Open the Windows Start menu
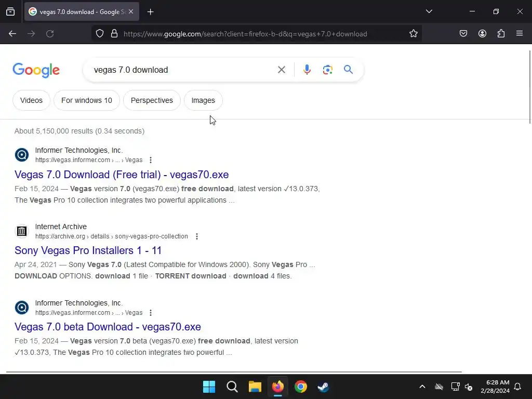This screenshot has width=532, height=399. (209, 387)
